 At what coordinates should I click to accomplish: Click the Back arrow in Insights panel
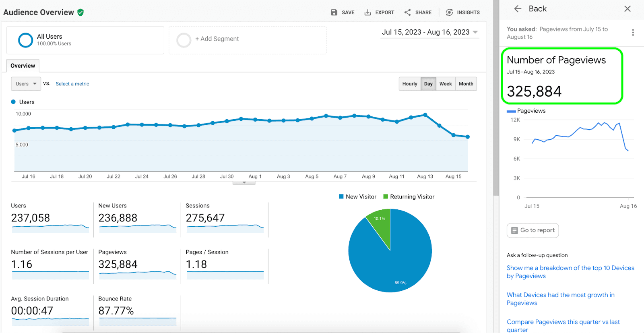[x=518, y=9]
